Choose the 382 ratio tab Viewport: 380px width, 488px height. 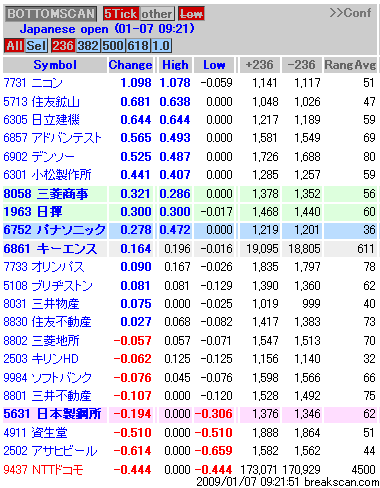click(x=88, y=45)
